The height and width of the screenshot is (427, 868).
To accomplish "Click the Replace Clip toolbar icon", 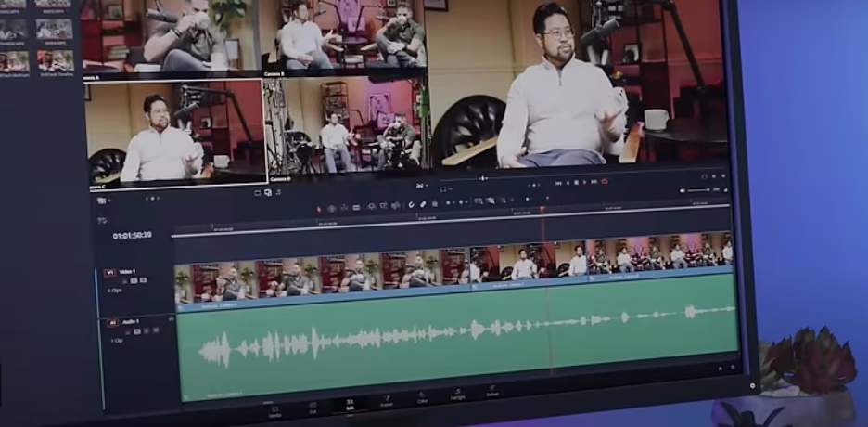I will pos(395,205).
